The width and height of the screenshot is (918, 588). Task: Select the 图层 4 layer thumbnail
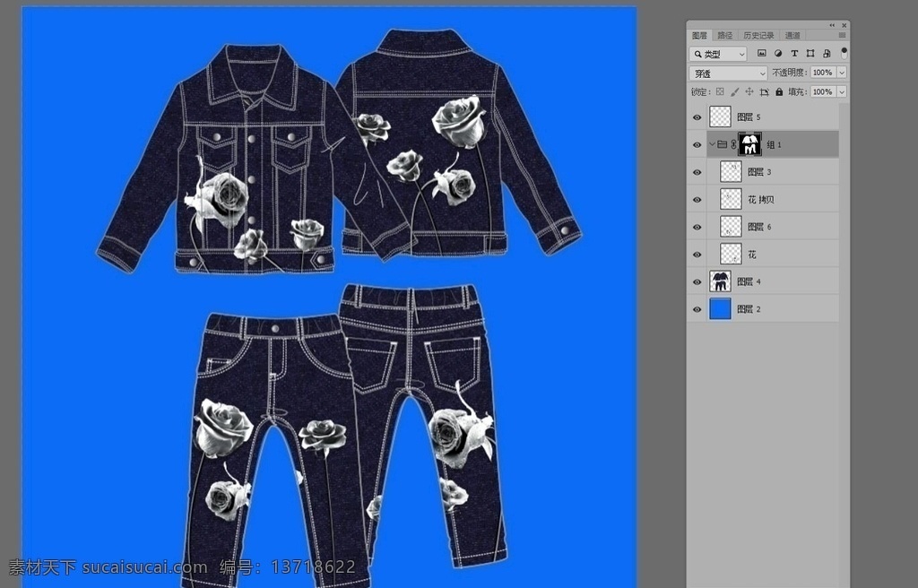(x=720, y=281)
